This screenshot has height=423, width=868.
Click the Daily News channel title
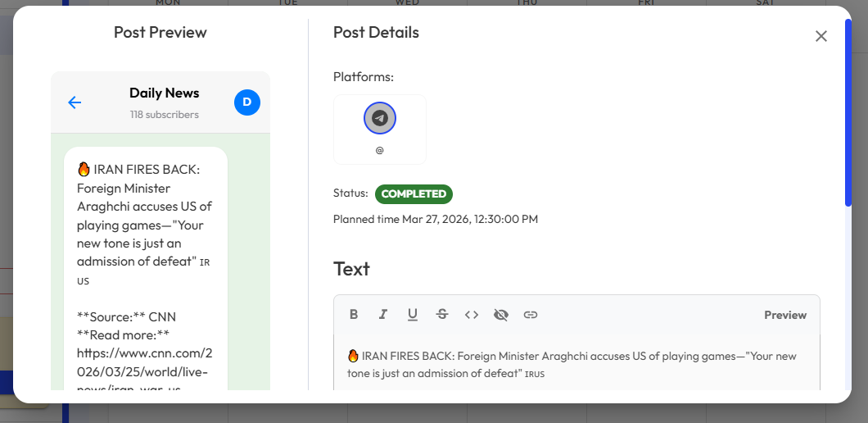(165, 93)
